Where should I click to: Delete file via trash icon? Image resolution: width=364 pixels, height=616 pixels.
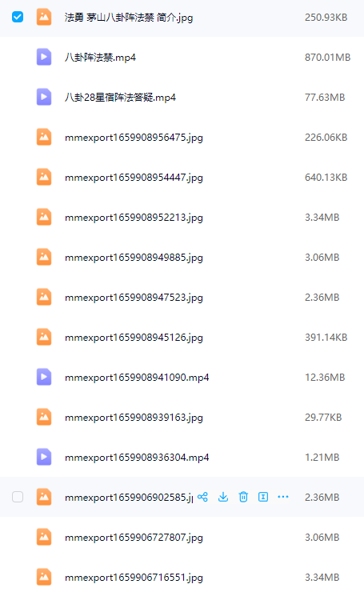pyautogui.click(x=243, y=497)
